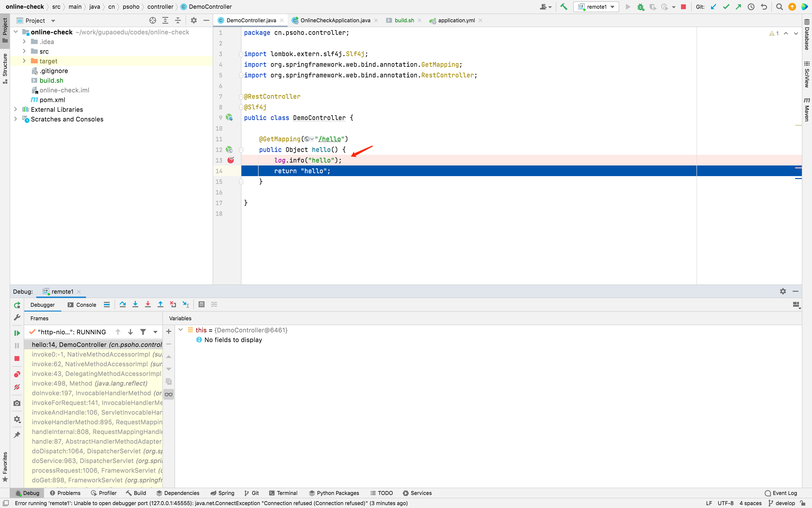Click Evaluate Expression calculator icon
812x508 pixels.
[201, 304]
